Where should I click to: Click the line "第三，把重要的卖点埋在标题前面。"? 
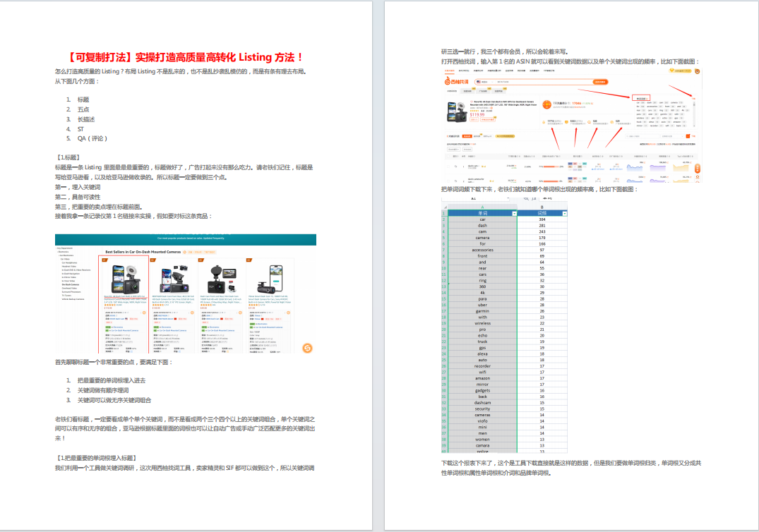tap(98, 207)
